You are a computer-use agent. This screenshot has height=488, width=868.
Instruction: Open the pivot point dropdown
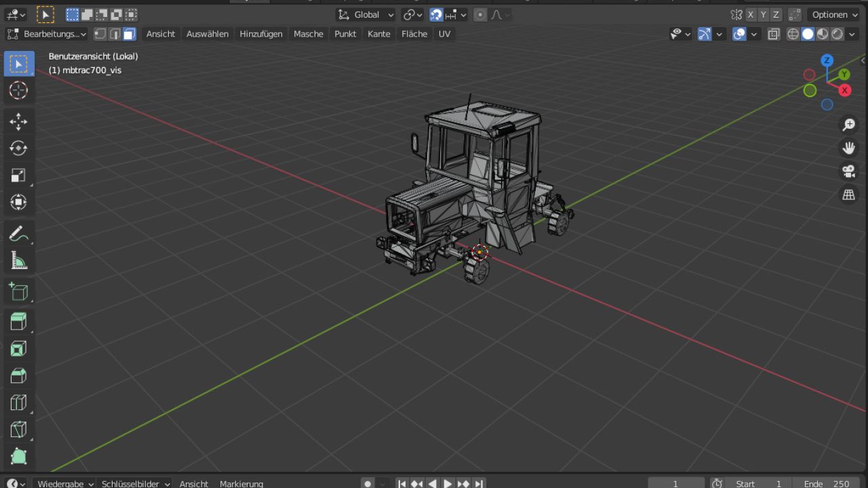412,14
